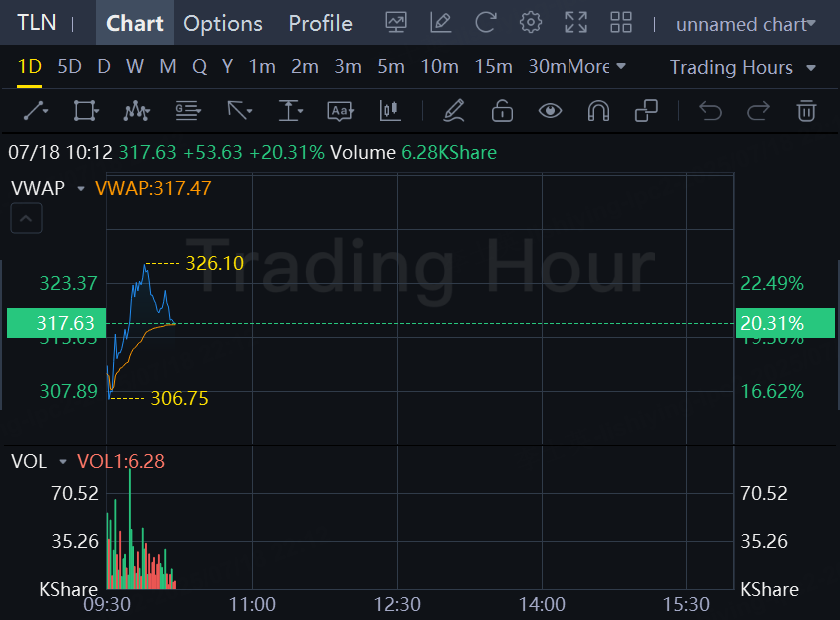
Task: Switch to the Profile tab
Action: pyautogui.click(x=320, y=24)
